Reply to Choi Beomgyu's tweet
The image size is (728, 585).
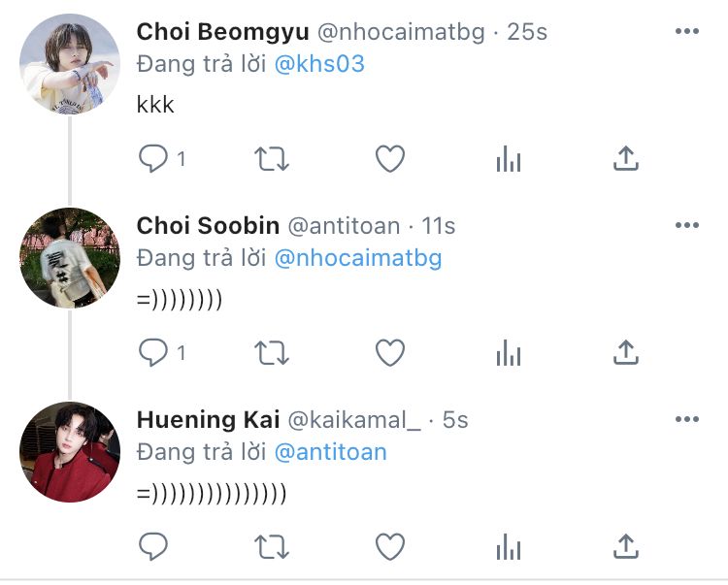pyautogui.click(x=153, y=159)
